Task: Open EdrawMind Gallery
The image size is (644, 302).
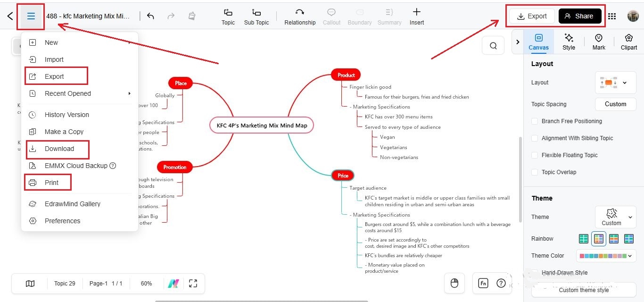Action: 80,204
